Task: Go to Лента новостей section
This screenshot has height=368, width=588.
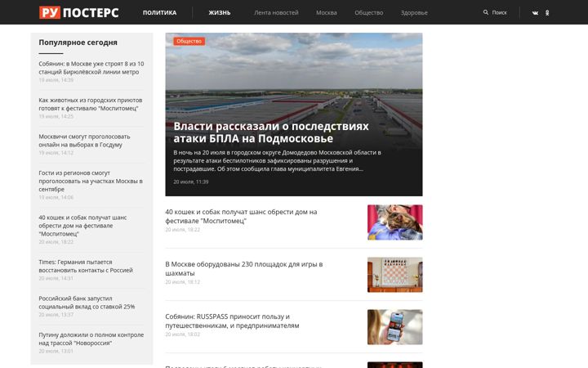Action: coord(276,12)
